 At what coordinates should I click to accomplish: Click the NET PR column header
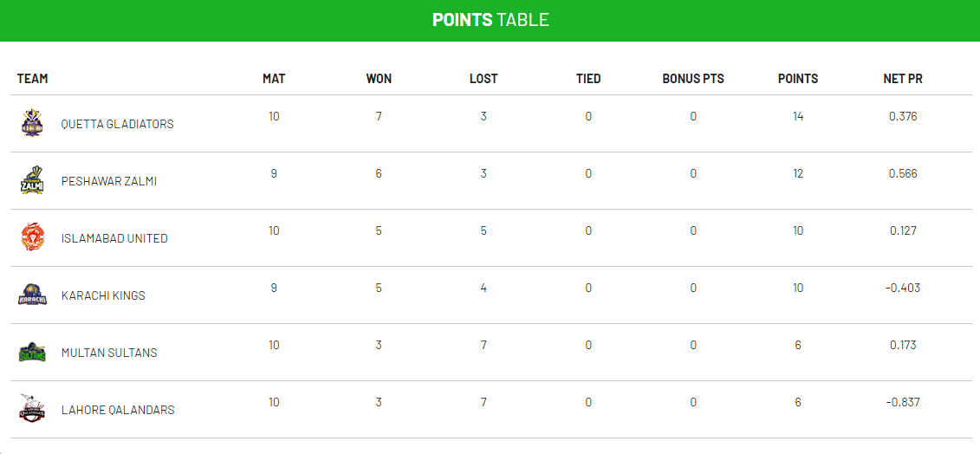[x=903, y=79]
